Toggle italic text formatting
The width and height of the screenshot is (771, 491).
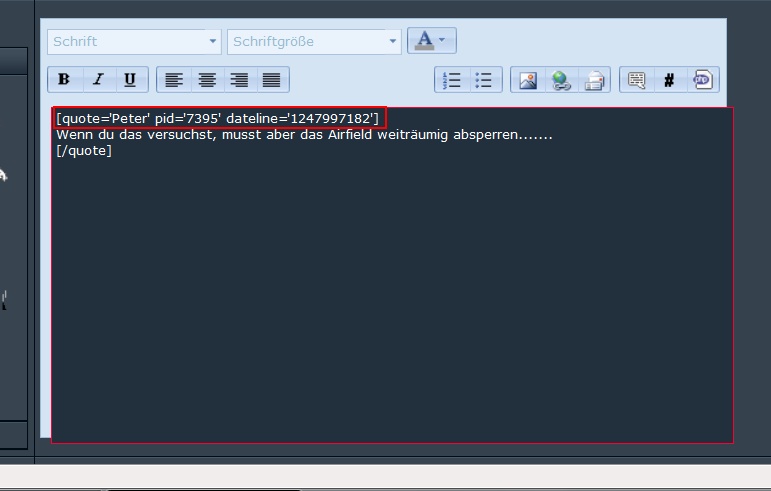[97, 80]
